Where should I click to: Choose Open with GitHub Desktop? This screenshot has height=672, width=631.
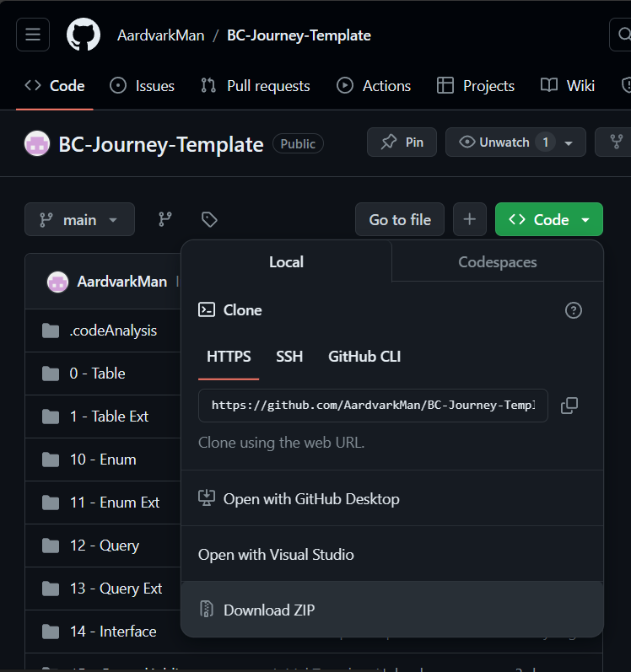click(391, 499)
